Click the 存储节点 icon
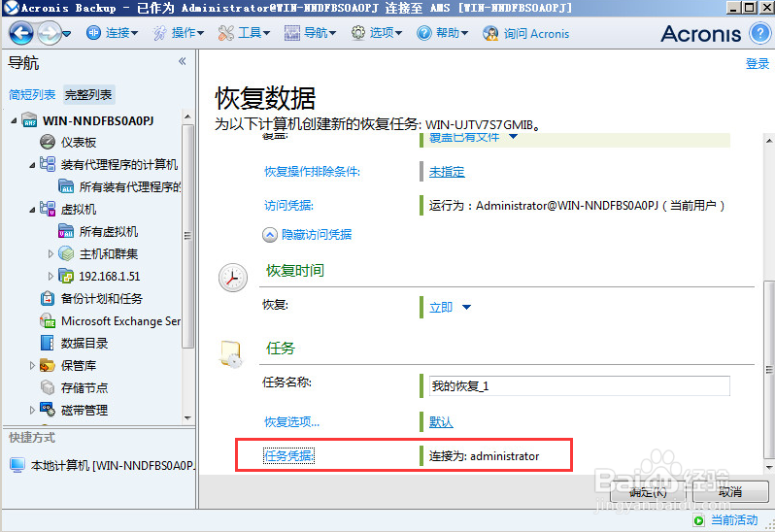 [x=48, y=387]
